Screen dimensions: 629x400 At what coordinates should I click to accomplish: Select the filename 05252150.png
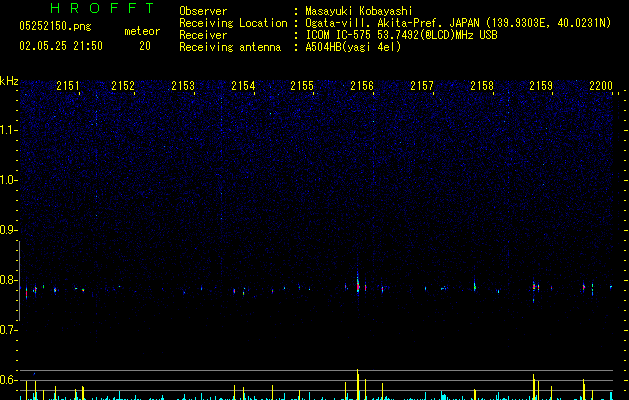(x=55, y=26)
